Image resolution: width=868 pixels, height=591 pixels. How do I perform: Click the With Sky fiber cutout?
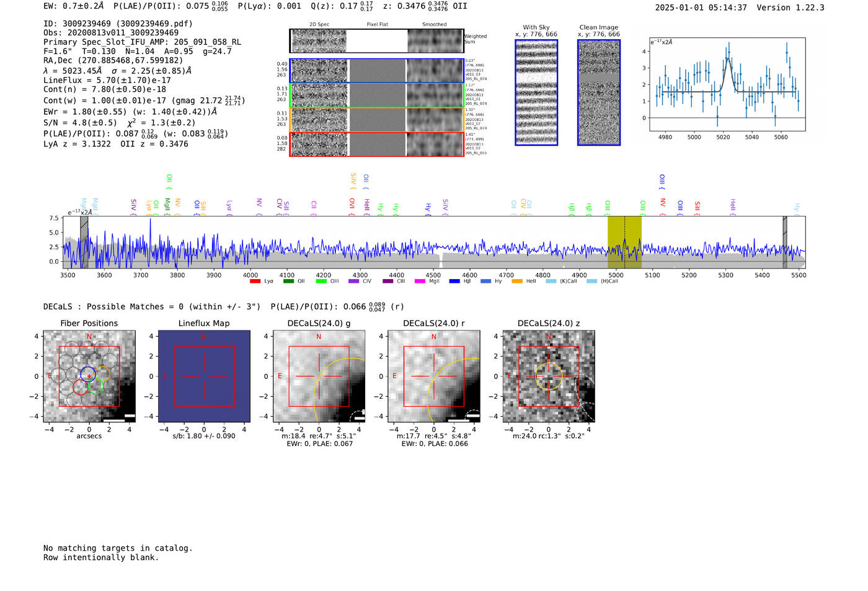point(536,92)
